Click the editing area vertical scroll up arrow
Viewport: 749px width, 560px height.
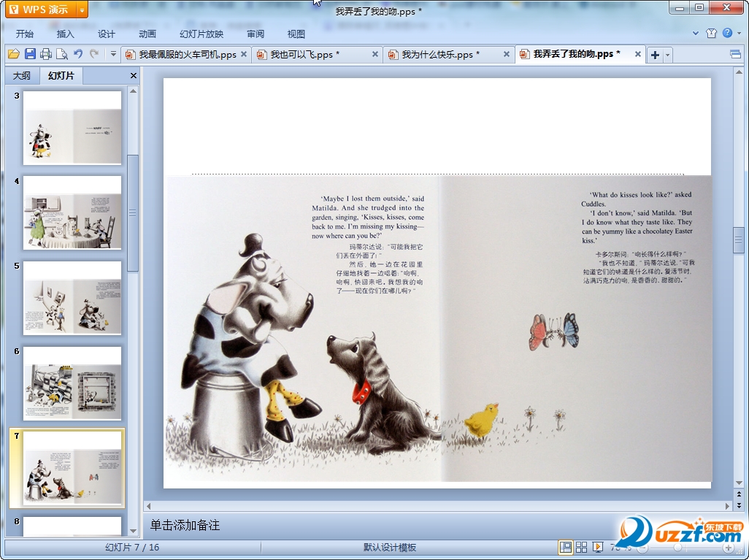739,72
